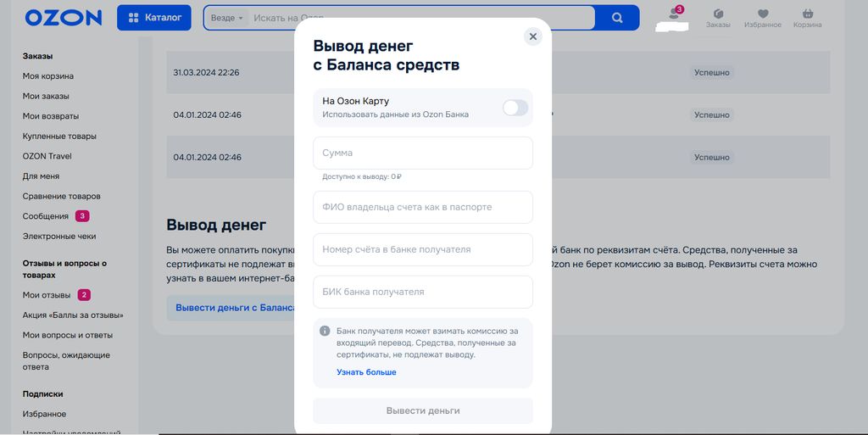Screen dimensions: 868x435
Task: Toggle the На Озон Карту switch
Action: (x=515, y=108)
